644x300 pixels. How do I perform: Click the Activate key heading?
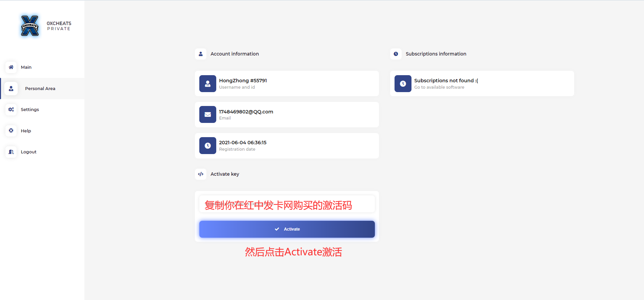point(225,174)
